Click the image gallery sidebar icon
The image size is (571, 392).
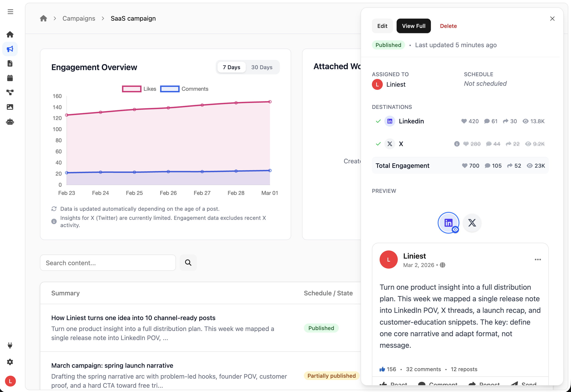[x=10, y=107]
